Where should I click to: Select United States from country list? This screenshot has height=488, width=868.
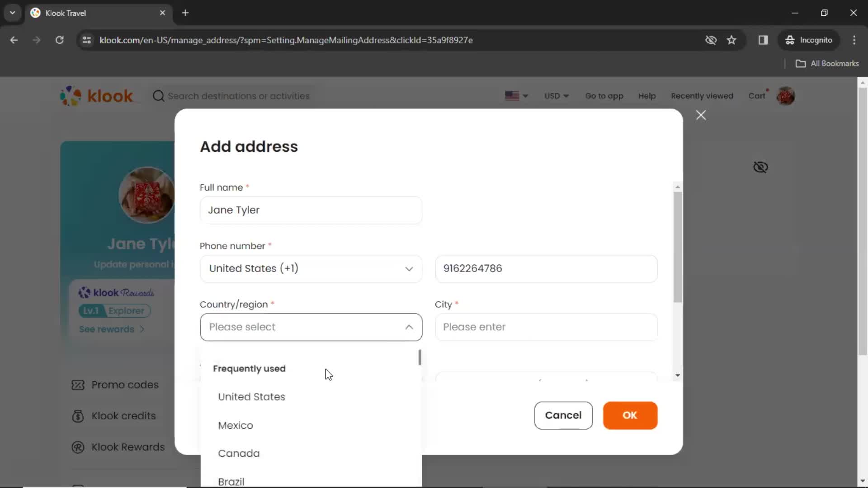[x=251, y=397]
